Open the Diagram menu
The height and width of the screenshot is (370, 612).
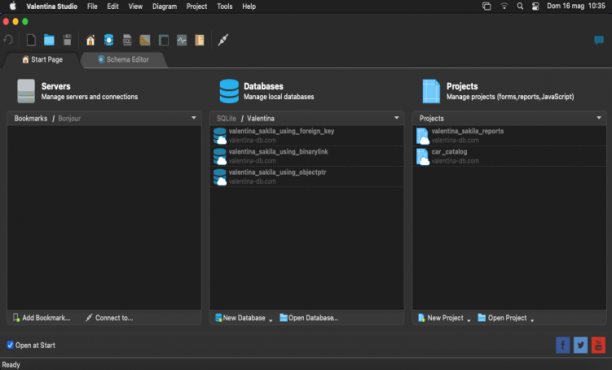click(x=164, y=6)
